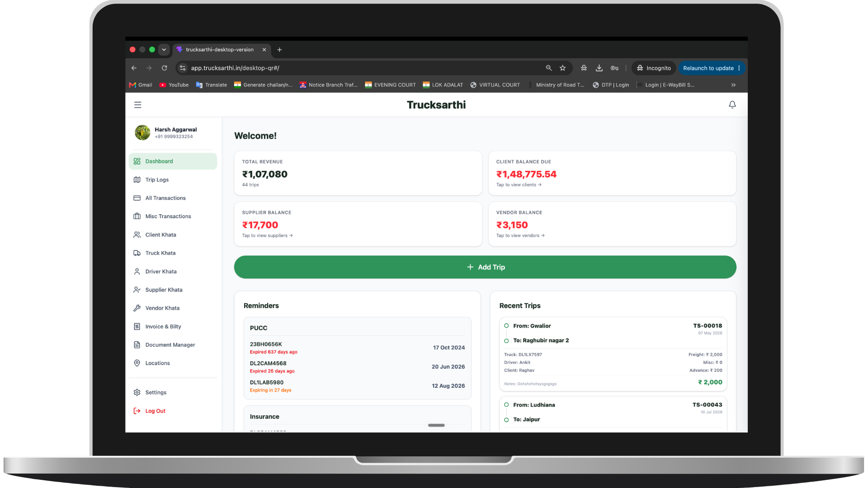Viewport: 868px width, 488px height.
Task: Click Harsh Aggarwal profile picture
Action: [x=142, y=133]
